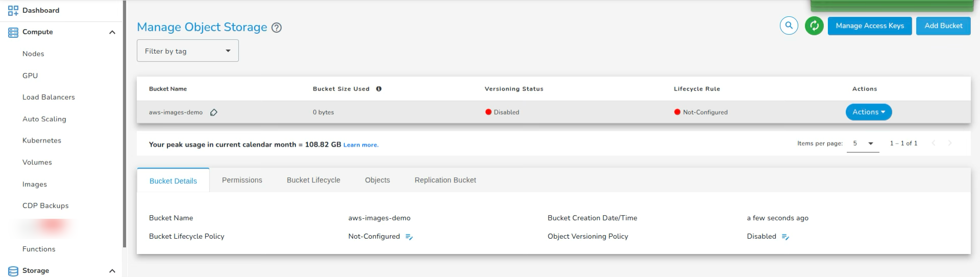Edit the Object Versioning Policy icon
The width and height of the screenshot is (980, 277).
click(x=786, y=237)
